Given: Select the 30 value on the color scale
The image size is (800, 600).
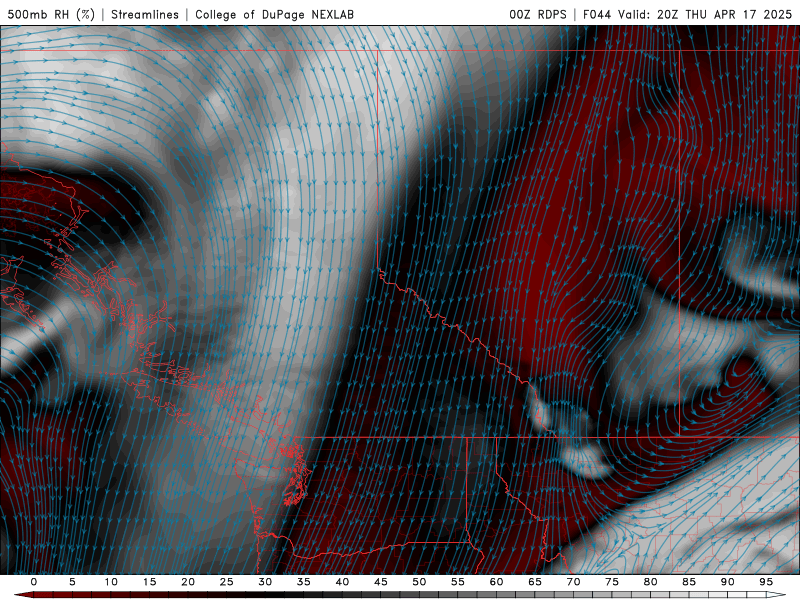Looking at the screenshot, I should (x=265, y=582).
